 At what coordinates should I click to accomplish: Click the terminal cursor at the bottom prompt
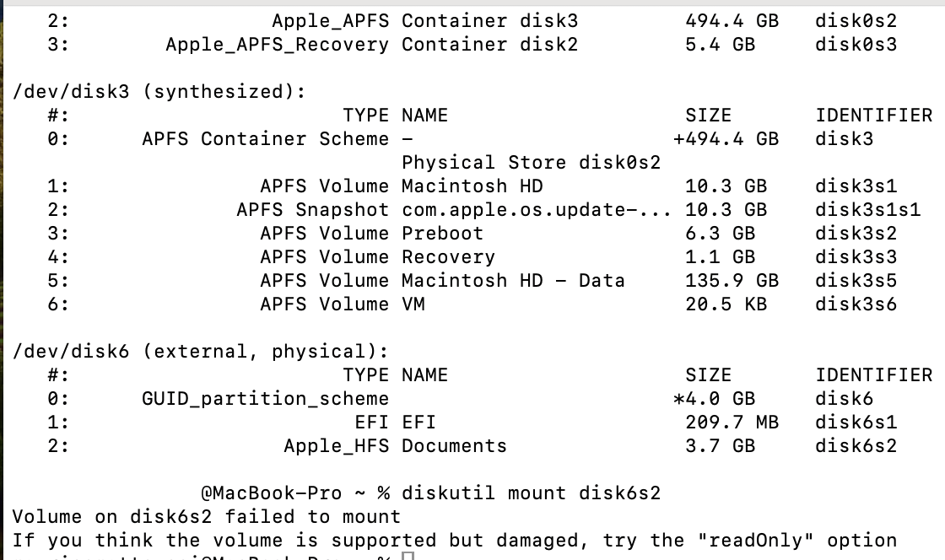[x=408, y=557]
